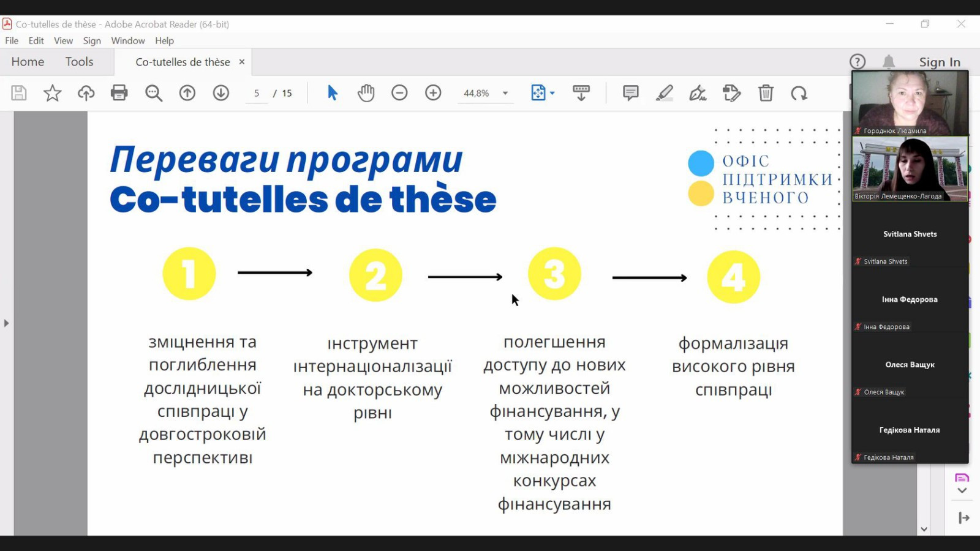
Task: Minimize the Adobe Acrobat Reader window
Action: point(890,24)
